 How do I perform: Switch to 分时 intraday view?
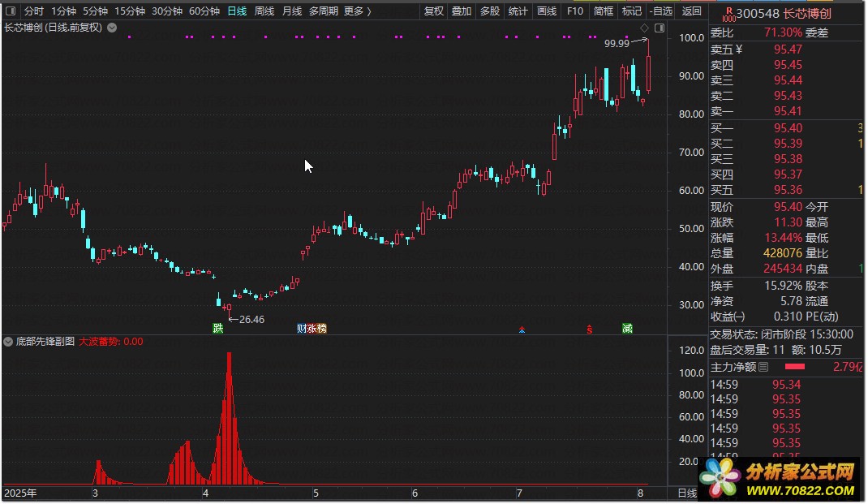pos(34,11)
